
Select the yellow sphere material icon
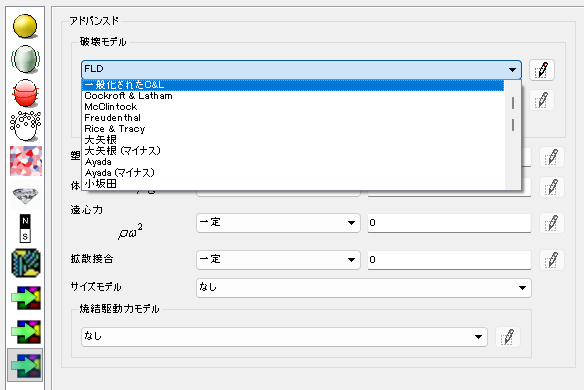click(x=25, y=26)
